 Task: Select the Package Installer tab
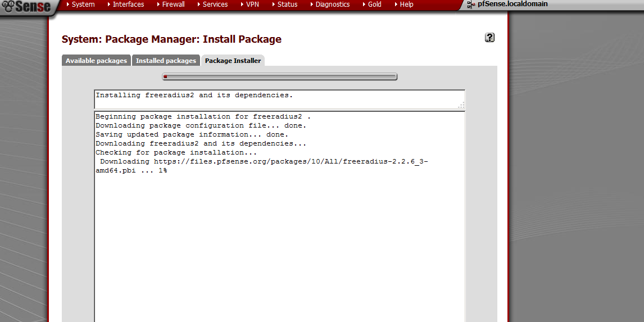click(x=233, y=61)
